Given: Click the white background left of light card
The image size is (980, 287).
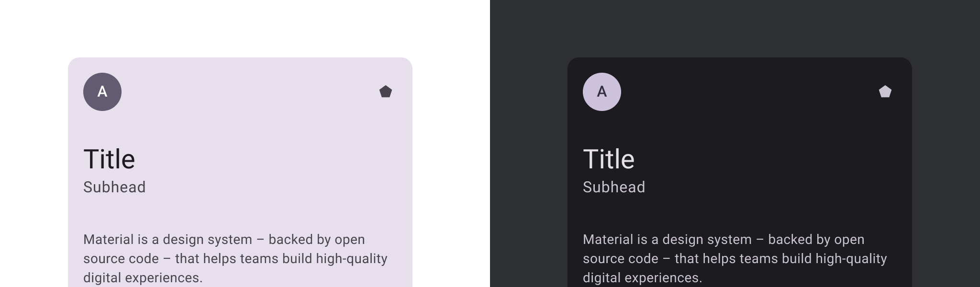Looking at the screenshot, I should [33, 167].
